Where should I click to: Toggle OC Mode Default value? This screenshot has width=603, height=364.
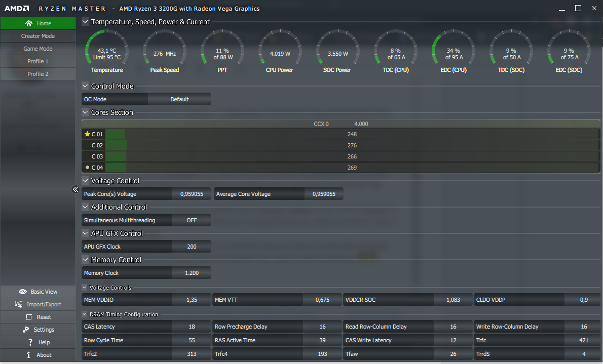(x=179, y=99)
